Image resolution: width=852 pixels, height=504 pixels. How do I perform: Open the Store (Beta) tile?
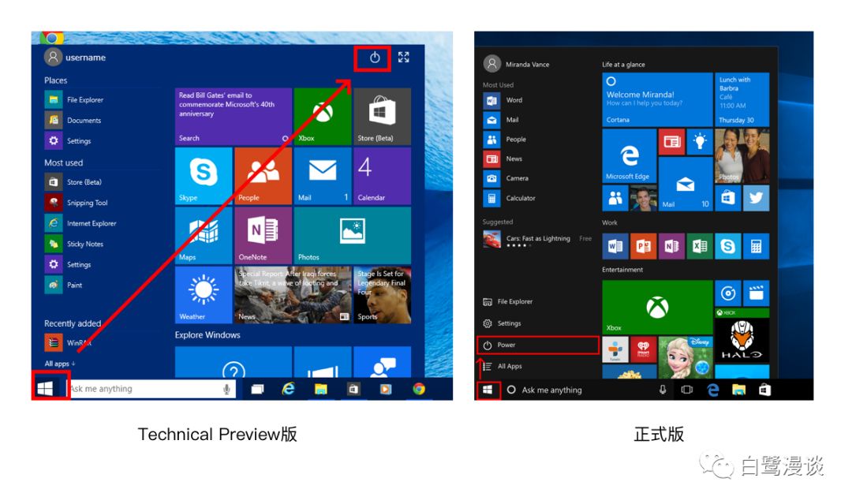click(x=382, y=116)
